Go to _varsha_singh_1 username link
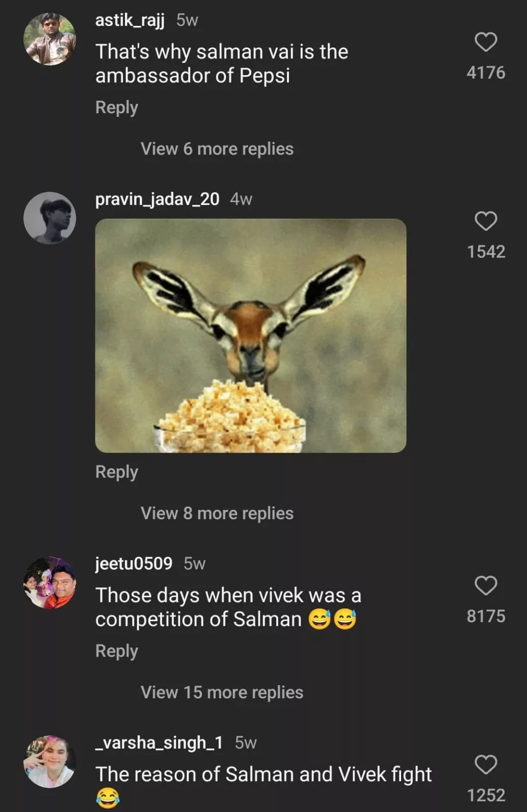The height and width of the screenshot is (812, 527). click(x=159, y=742)
